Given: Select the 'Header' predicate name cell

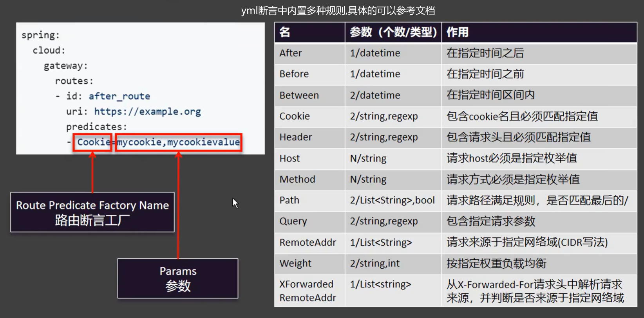Looking at the screenshot, I should [x=309, y=137].
